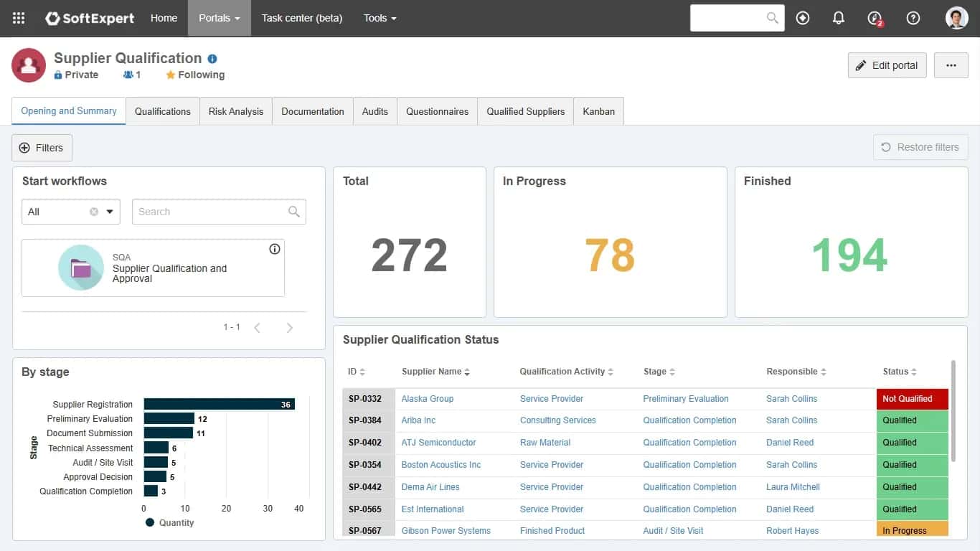
Task: Switch to the Risk Analysis tab
Action: pyautogui.click(x=236, y=111)
